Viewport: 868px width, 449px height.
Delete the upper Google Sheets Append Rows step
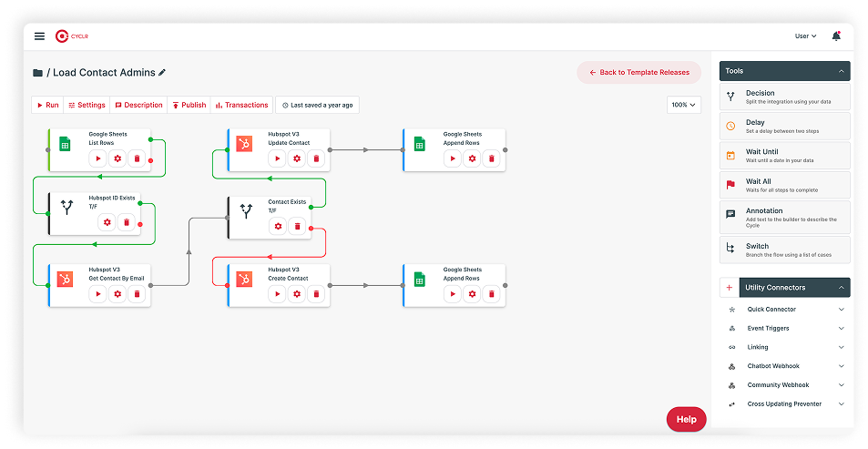[x=491, y=158]
